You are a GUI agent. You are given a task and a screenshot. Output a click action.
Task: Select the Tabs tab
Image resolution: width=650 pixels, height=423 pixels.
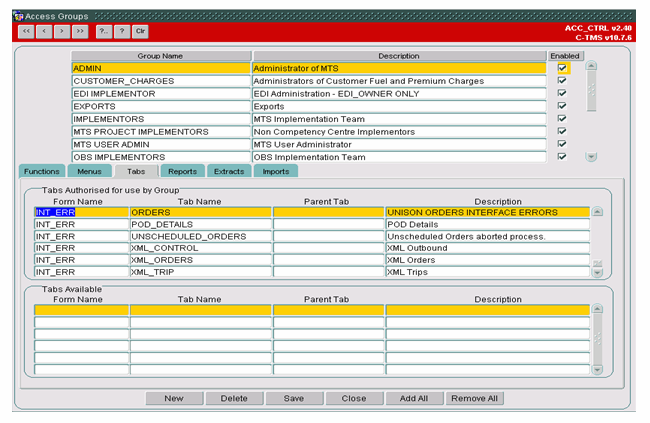(136, 171)
